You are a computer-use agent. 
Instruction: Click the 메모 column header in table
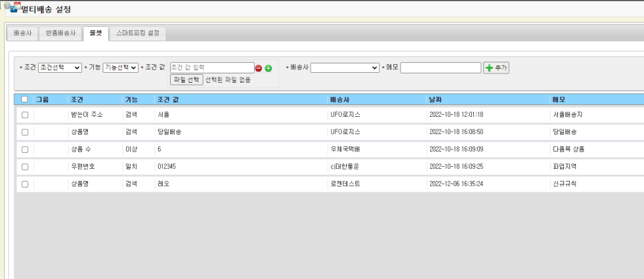[559, 99]
